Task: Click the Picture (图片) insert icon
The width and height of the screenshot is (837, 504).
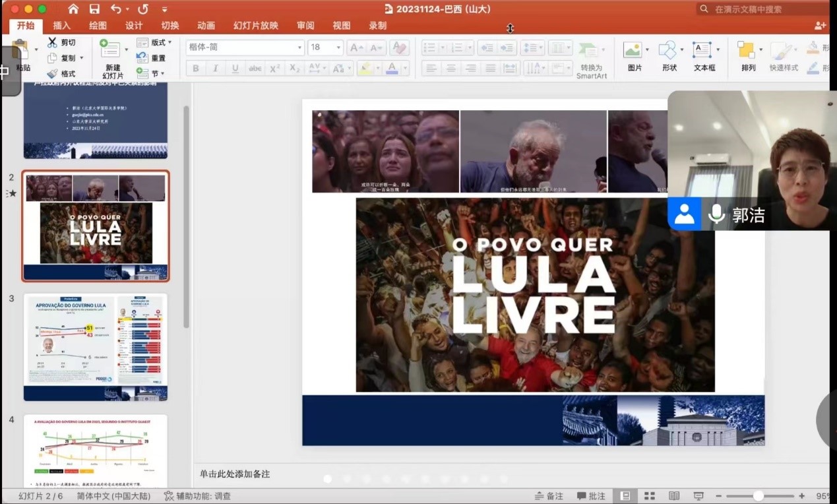Action: tap(633, 51)
